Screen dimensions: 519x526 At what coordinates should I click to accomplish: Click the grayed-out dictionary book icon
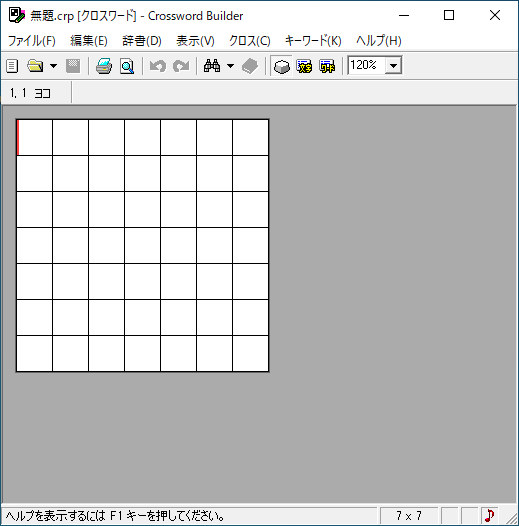point(250,66)
